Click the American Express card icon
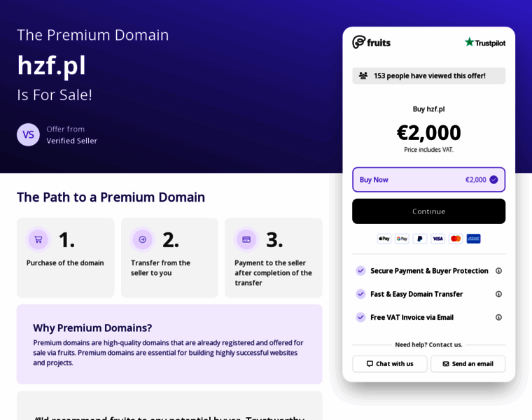Image resolution: width=532 pixels, height=420 pixels. point(473,239)
